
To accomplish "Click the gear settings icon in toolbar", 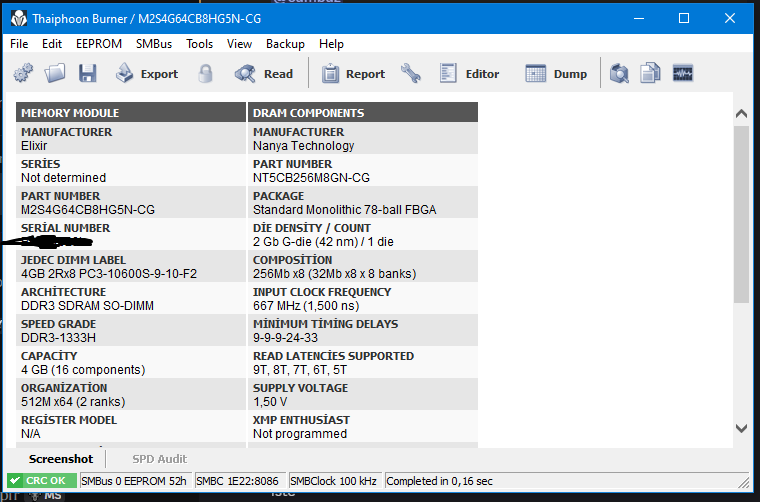I will tap(23, 73).
